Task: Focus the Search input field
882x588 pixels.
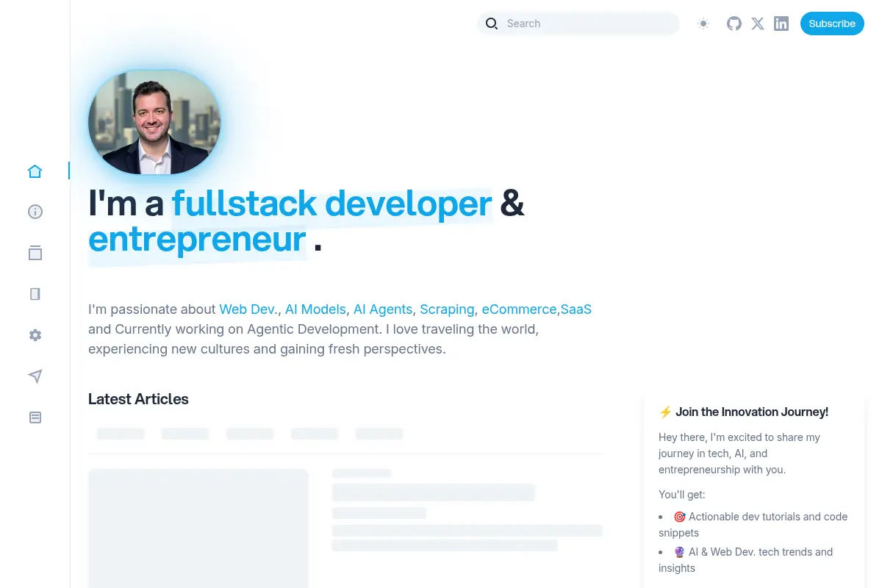Action: 578,24
